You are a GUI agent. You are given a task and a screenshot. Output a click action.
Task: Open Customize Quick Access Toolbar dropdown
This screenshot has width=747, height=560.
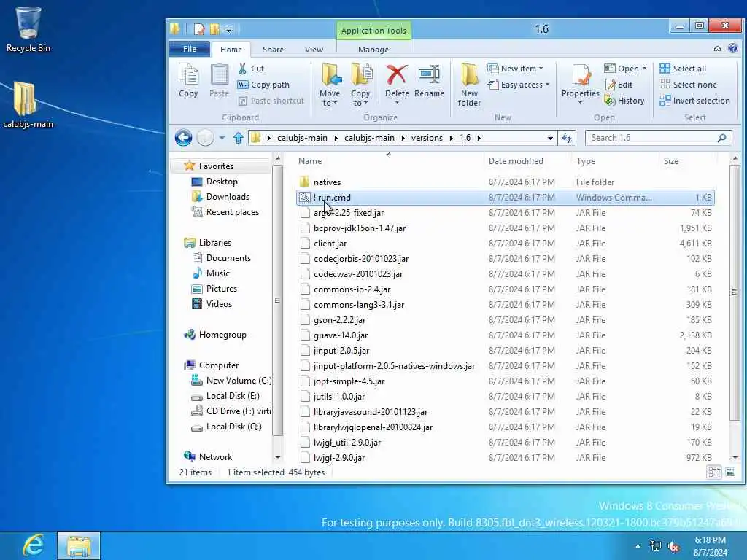[x=228, y=29]
